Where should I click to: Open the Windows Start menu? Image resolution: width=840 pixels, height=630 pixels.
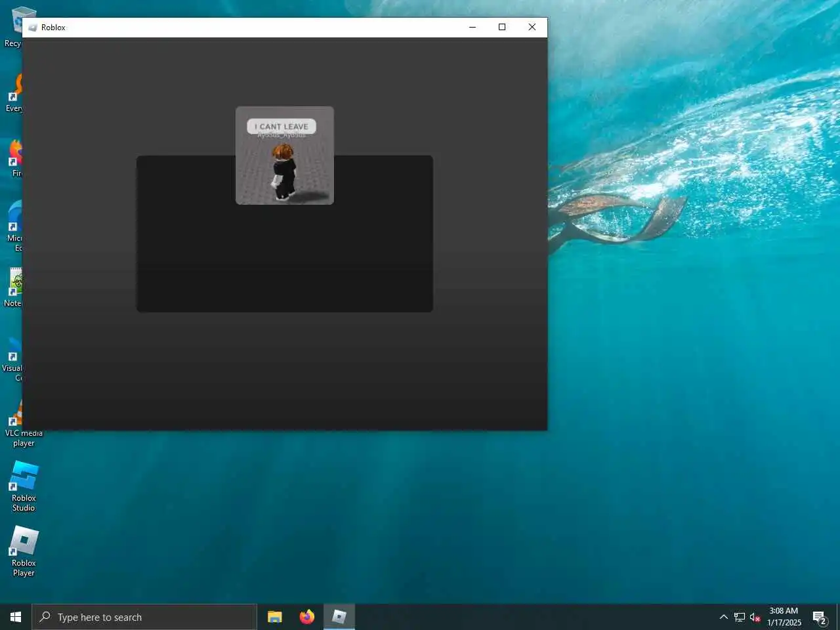[x=16, y=617]
